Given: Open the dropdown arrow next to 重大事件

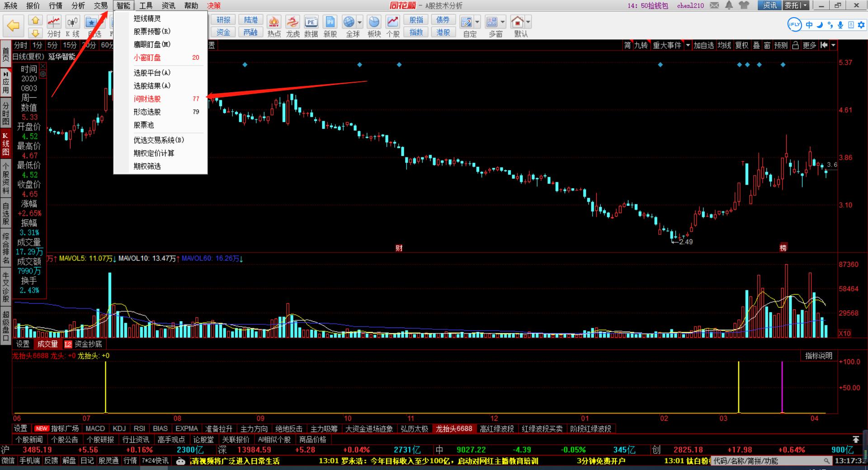Looking at the screenshot, I should [x=688, y=45].
